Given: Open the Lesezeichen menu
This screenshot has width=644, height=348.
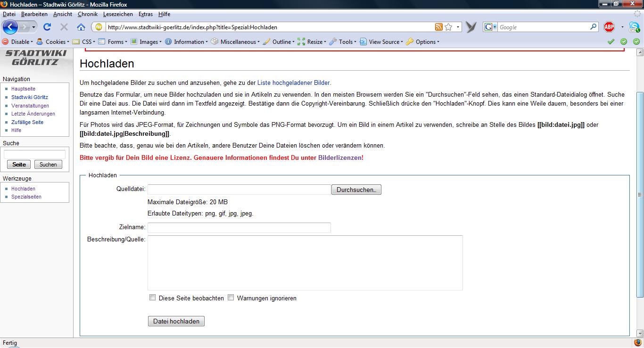Looking at the screenshot, I should (118, 14).
